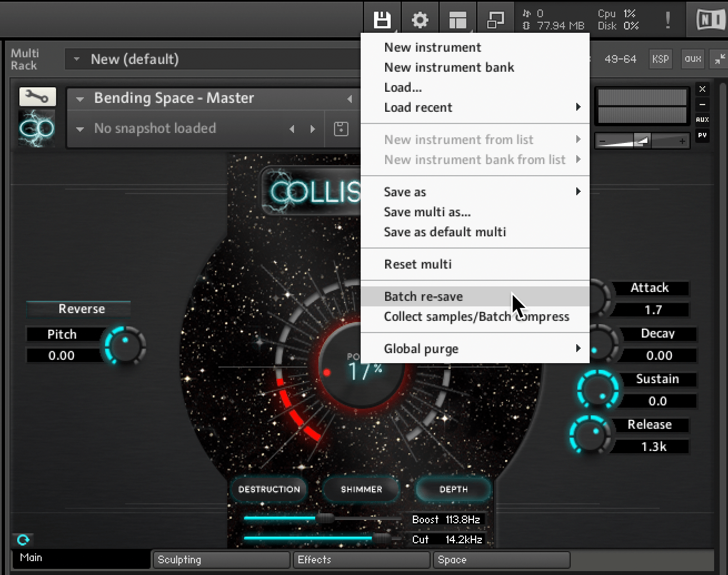Select the workspace view layout icon
Viewport: 728px width, 575px height.
[457, 19]
